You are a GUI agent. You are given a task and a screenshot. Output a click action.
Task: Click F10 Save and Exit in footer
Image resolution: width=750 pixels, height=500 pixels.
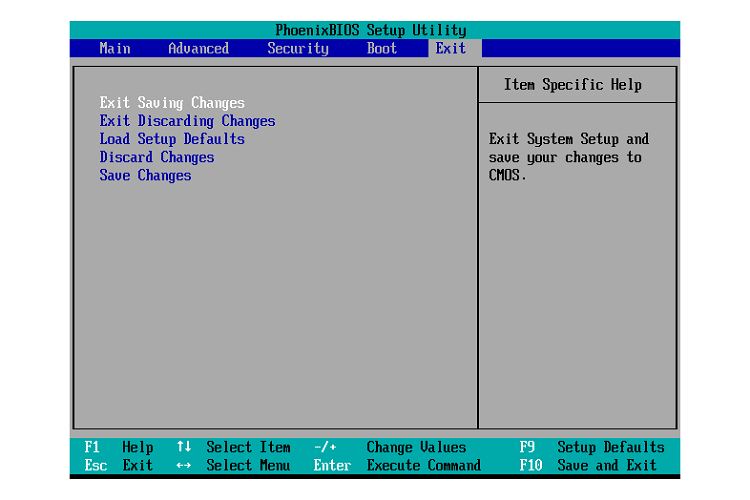click(x=589, y=465)
